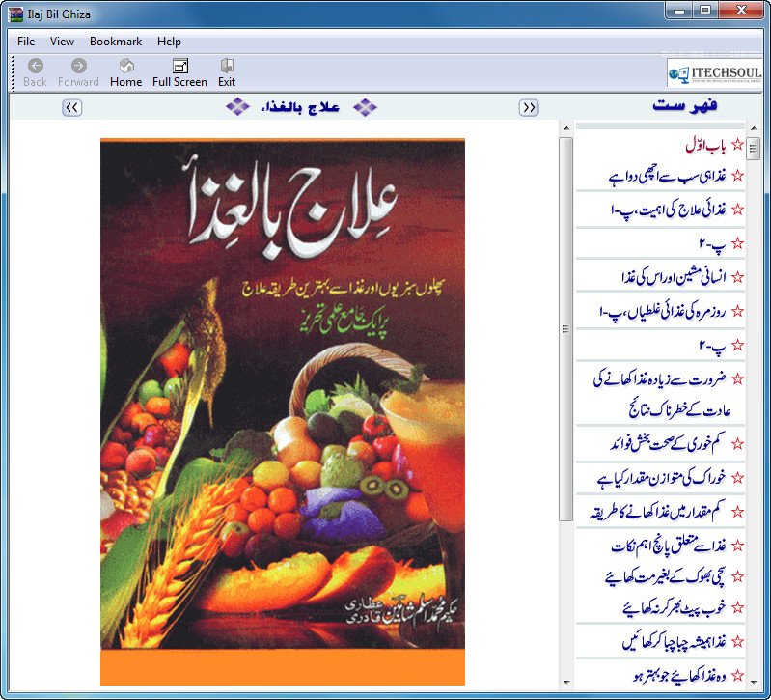
Task: Click the index panel scroll-up arrow
Action: coord(754,128)
